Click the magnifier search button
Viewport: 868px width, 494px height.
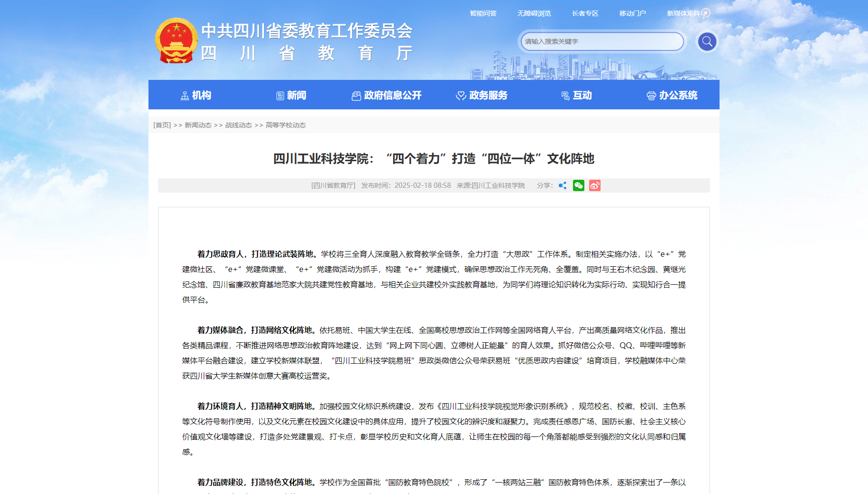coord(707,41)
